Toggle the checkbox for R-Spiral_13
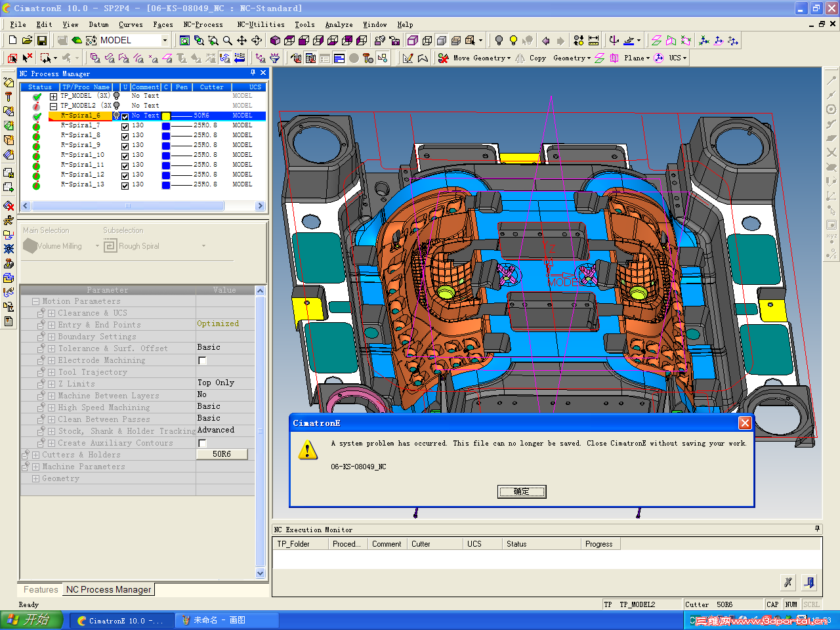This screenshot has height=630, width=840. pyautogui.click(x=125, y=186)
